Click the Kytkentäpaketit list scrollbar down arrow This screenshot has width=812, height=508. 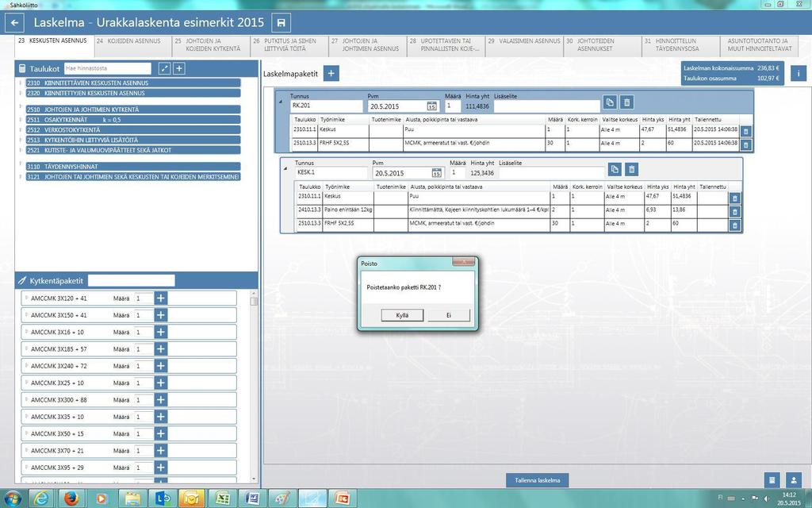[x=254, y=479]
